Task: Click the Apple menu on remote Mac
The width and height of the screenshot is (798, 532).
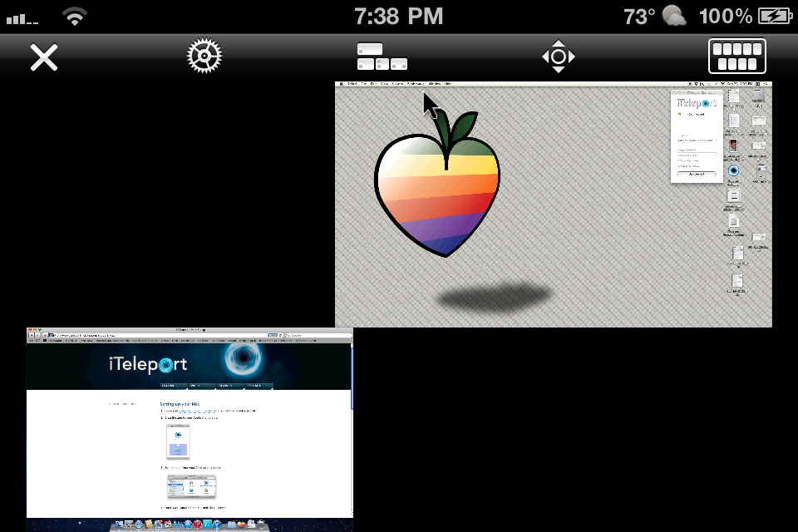Action: click(x=341, y=84)
